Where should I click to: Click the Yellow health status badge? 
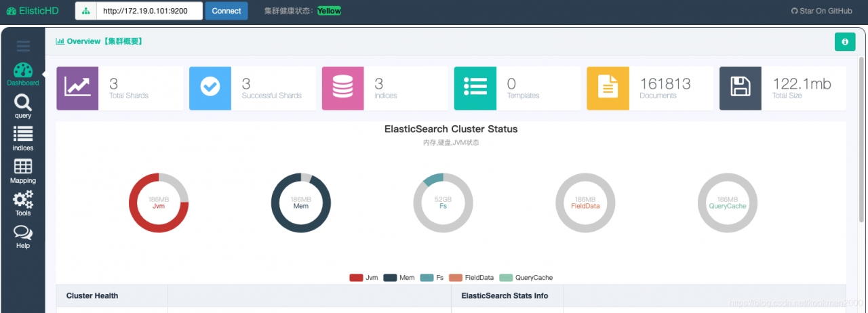click(330, 11)
